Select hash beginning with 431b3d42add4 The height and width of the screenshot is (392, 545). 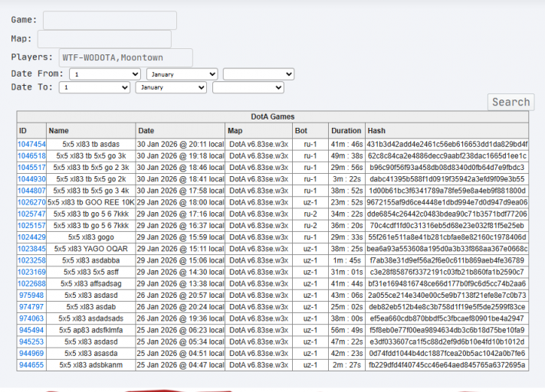447,144
